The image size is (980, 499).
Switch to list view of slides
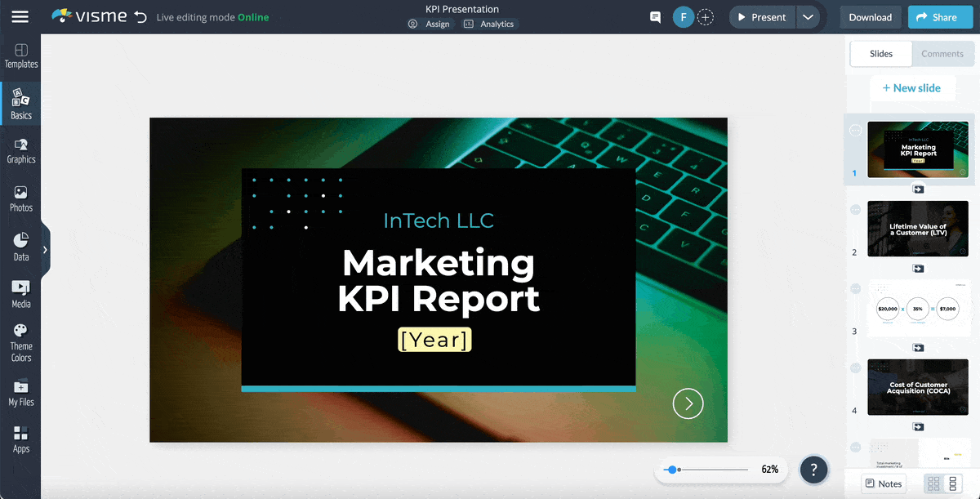coord(953,484)
